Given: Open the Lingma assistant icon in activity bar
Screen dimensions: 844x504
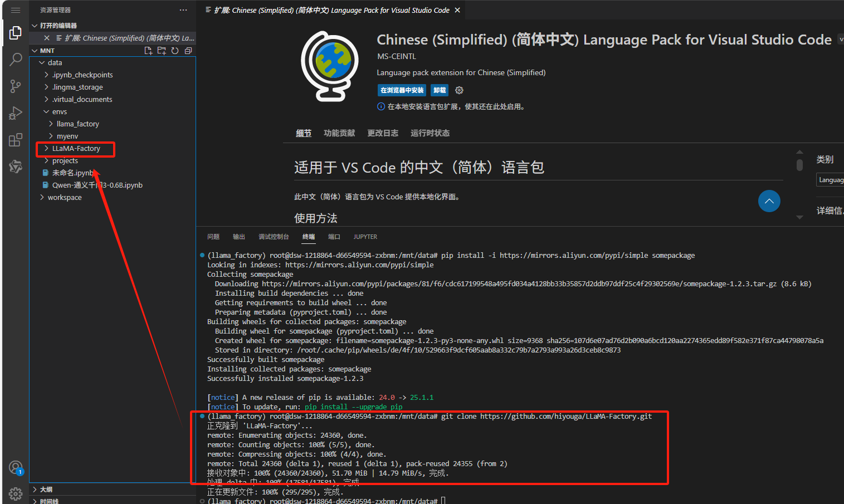Looking at the screenshot, I should pos(16,166).
